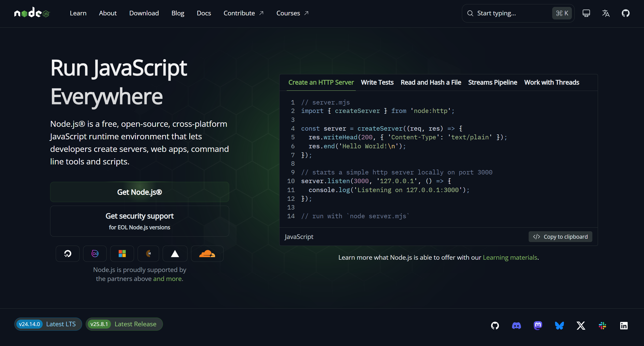
Task: Select the Streams Pipeline tab
Action: pos(492,82)
